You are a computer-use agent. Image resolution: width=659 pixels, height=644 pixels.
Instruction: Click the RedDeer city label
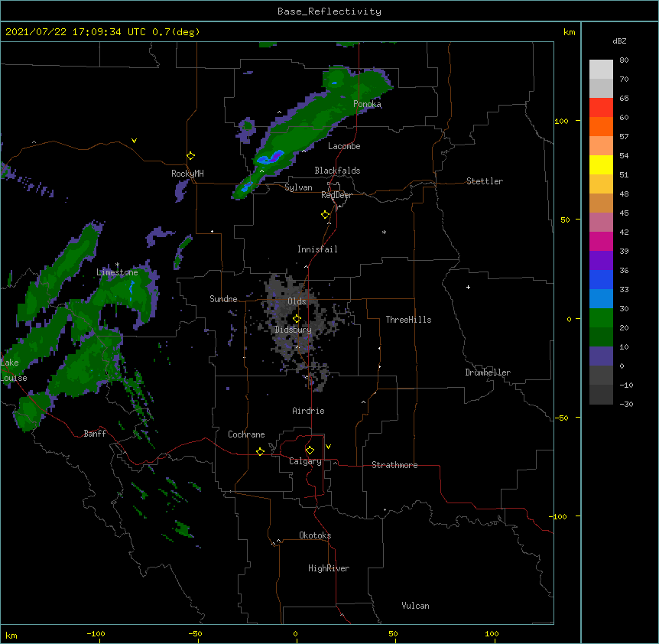[x=336, y=195]
